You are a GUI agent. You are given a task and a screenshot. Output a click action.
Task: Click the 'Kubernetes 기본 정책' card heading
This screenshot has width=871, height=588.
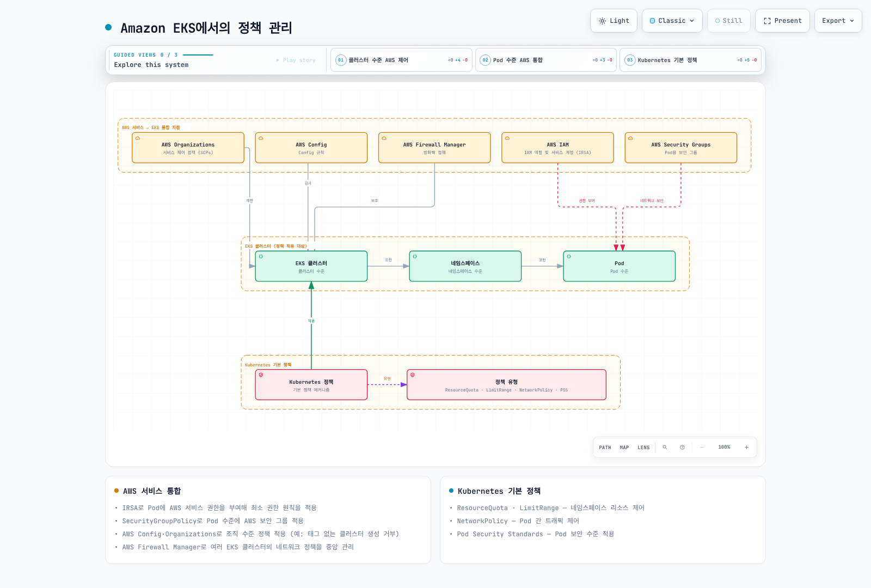point(499,491)
